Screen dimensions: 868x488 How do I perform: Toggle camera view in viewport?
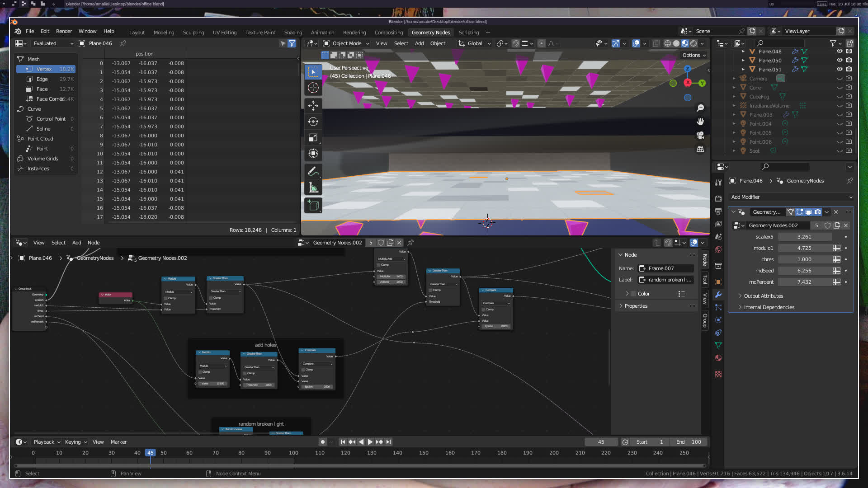click(x=700, y=135)
